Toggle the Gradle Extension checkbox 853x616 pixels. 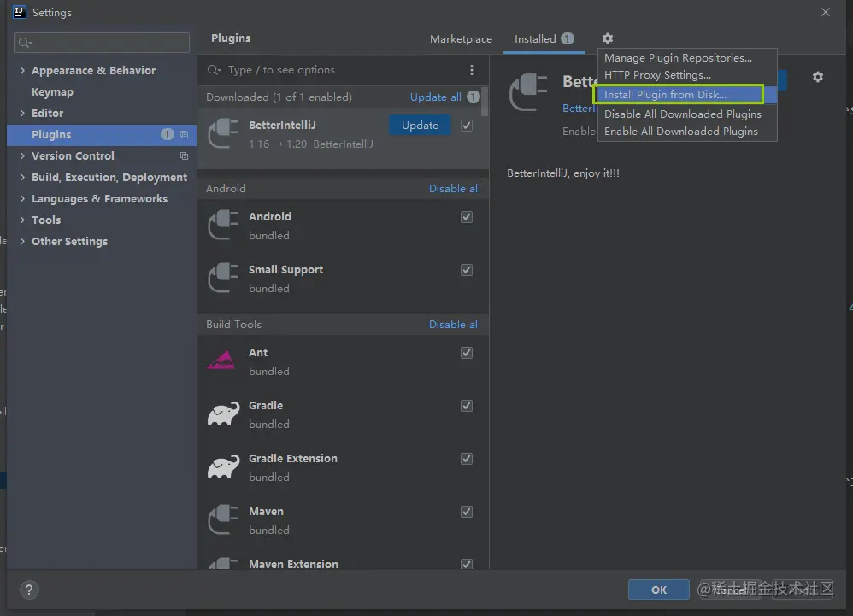[x=467, y=459]
